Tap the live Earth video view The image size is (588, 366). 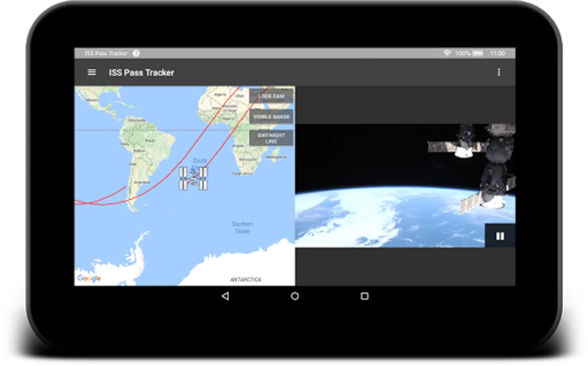[x=405, y=186]
